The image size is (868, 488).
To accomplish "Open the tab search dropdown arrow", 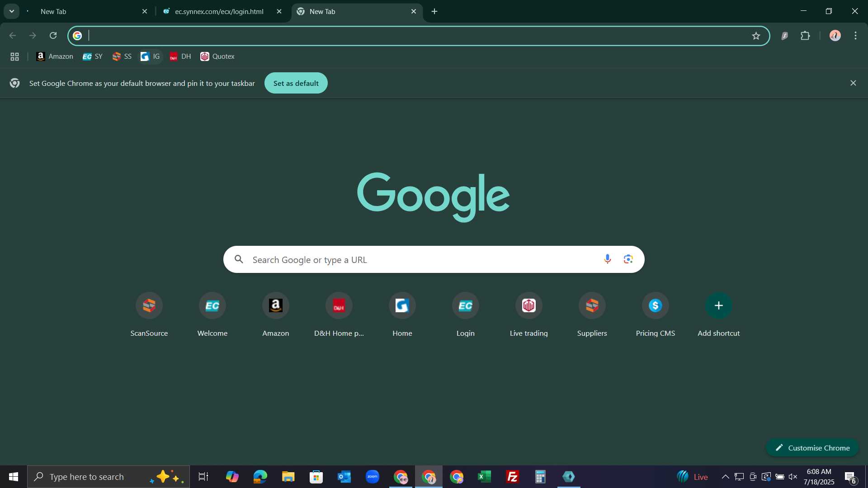I will pos(12,11).
